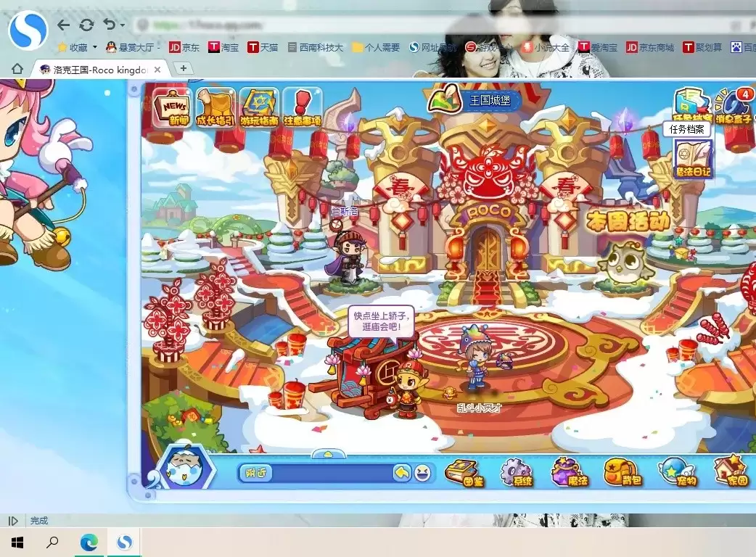Open the 魔法 magic bag icon
756x557 pixels.
coord(570,471)
